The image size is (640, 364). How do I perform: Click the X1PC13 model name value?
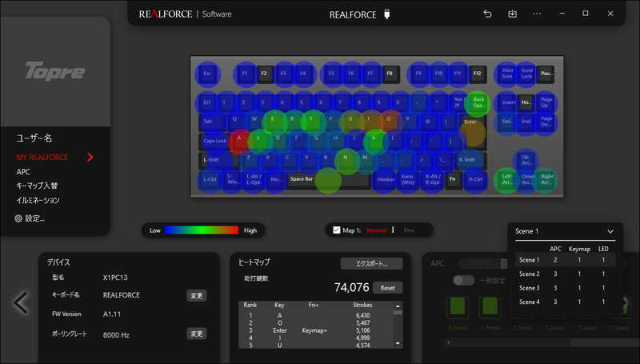point(115,278)
